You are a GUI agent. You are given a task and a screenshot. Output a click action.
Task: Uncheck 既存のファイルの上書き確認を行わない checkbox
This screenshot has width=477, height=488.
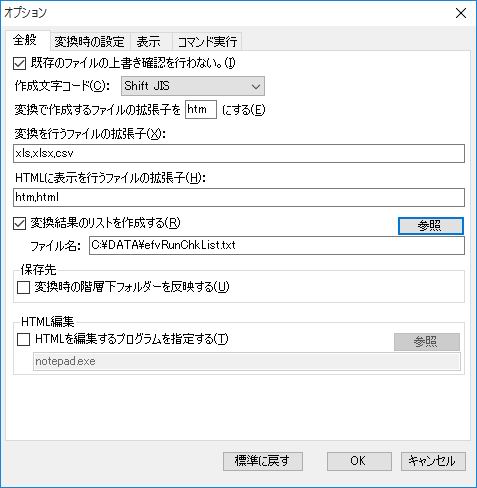[19, 63]
